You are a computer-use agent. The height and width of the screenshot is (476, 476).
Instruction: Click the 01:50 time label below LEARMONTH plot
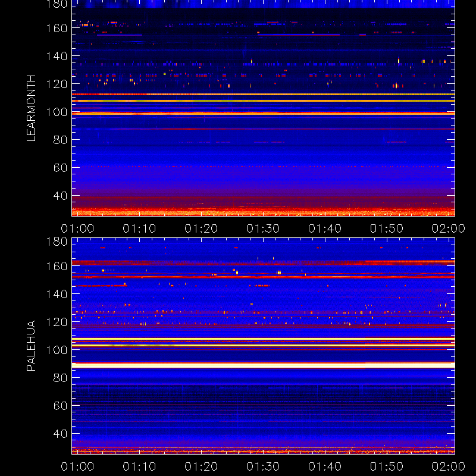(387, 228)
